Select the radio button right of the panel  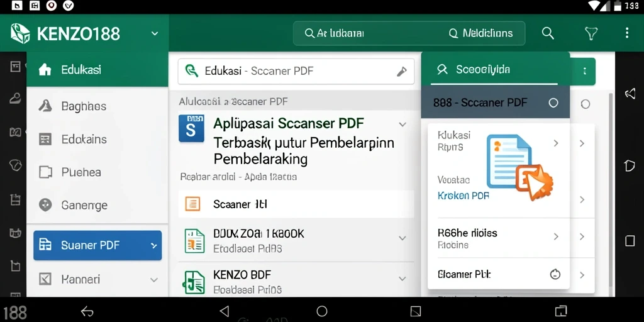coord(586,104)
